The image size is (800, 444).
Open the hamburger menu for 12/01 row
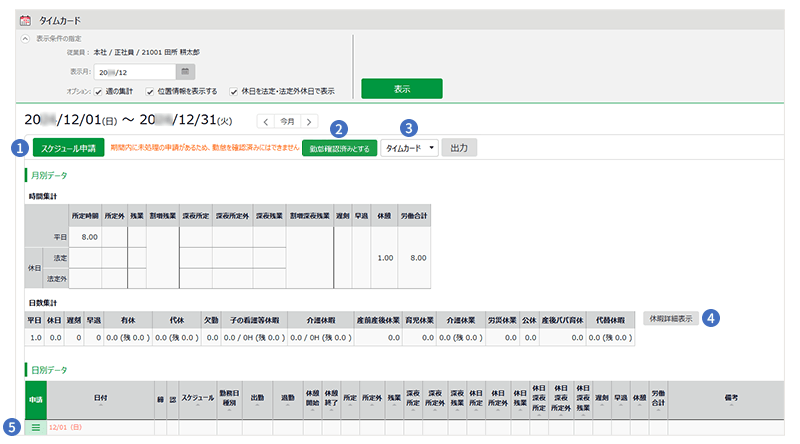[35, 427]
